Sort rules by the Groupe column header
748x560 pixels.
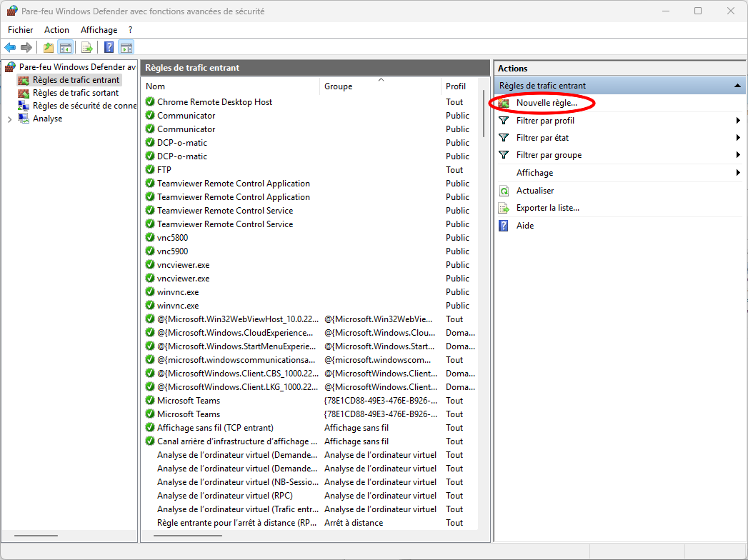338,86
